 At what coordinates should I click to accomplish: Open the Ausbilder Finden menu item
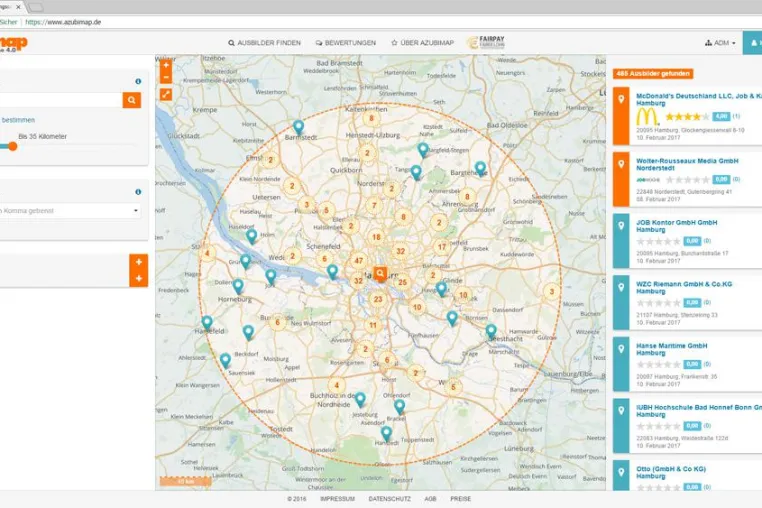pos(264,43)
